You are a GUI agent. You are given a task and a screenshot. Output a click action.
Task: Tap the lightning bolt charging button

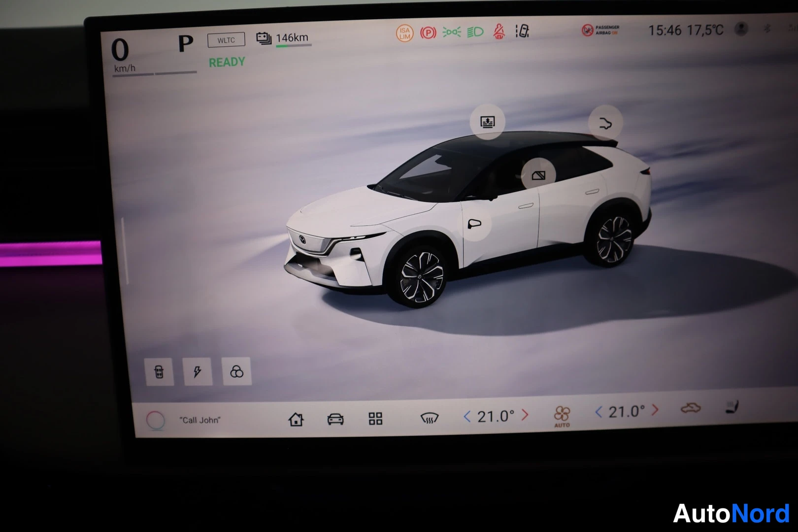pyautogui.click(x=198, y=371)
